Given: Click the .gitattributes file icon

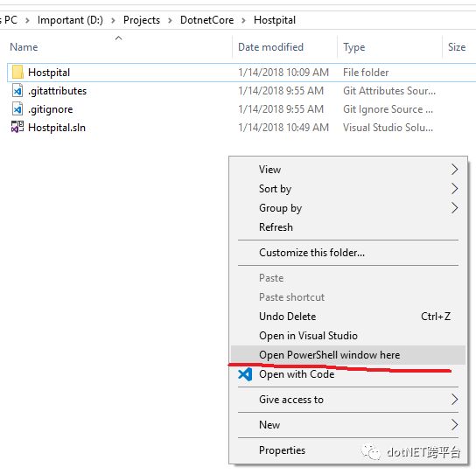Looking at the screenshot, I should pos(17,91).
